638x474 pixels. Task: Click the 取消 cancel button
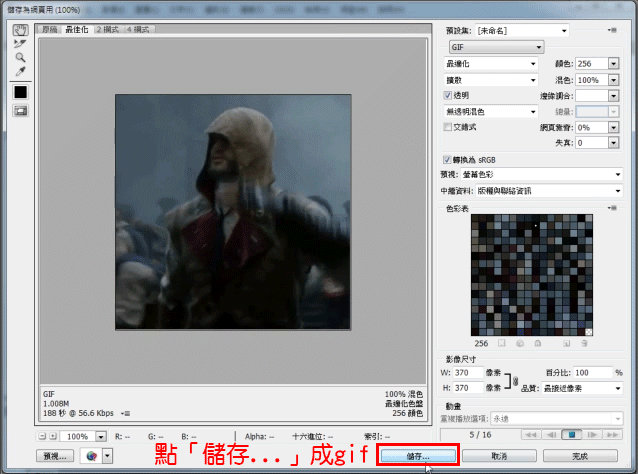pyautogui.click(x=499, y=456)
